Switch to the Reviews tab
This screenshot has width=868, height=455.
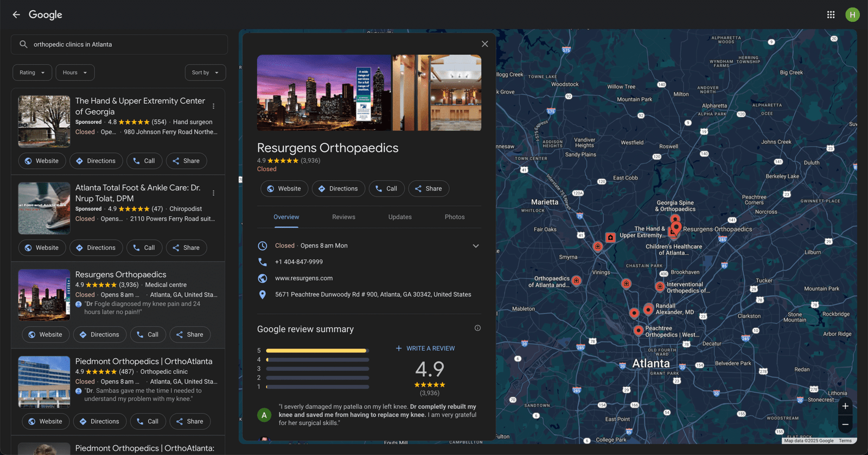pyautogui.click(x=343, y=217)
